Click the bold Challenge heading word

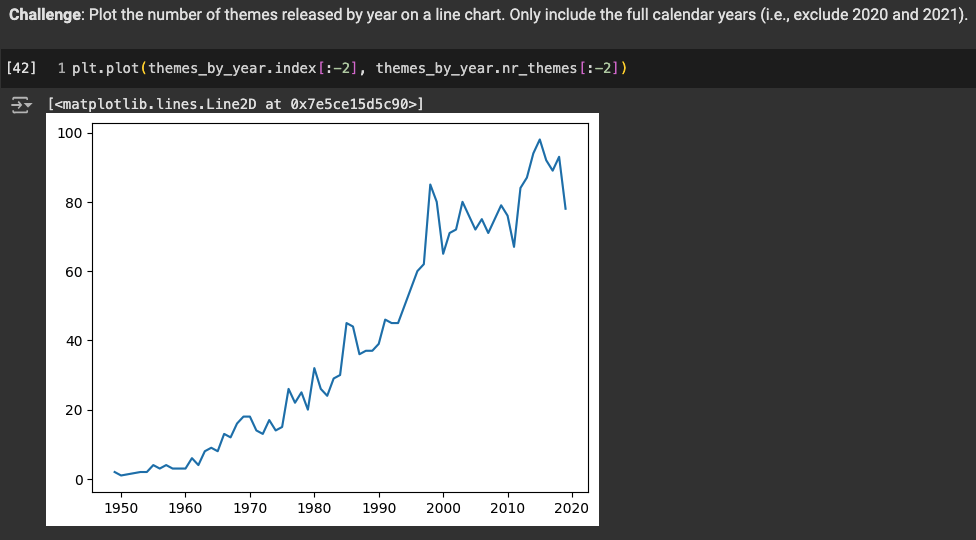point(43,15)
